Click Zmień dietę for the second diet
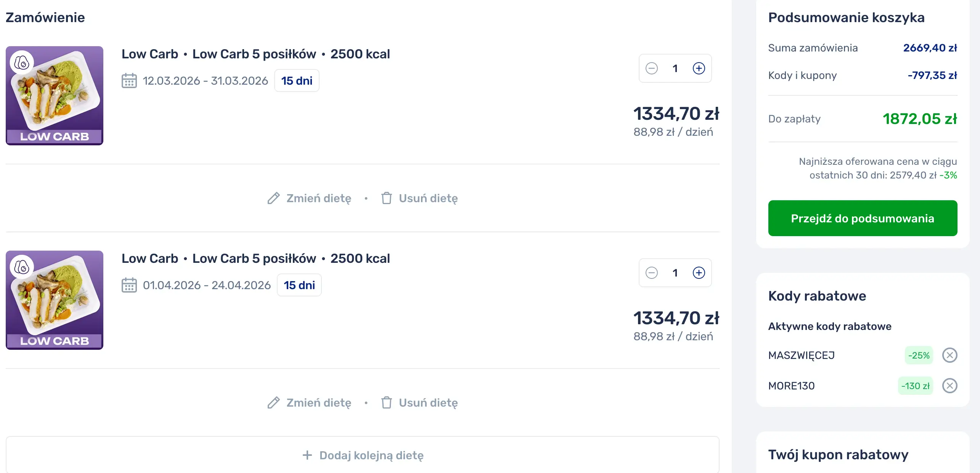Viewport: 980px width, 473px height. (x=310, y=403)
